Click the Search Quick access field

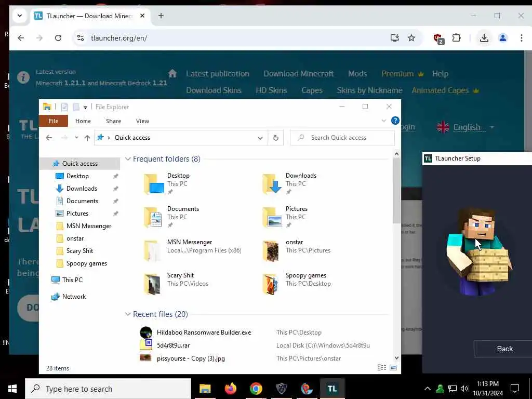point(342,138)
